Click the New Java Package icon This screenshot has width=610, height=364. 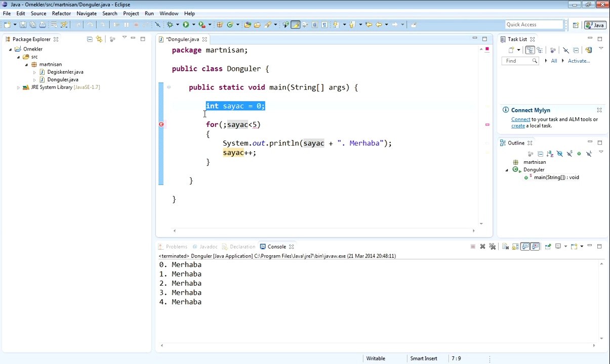(220, 24)
